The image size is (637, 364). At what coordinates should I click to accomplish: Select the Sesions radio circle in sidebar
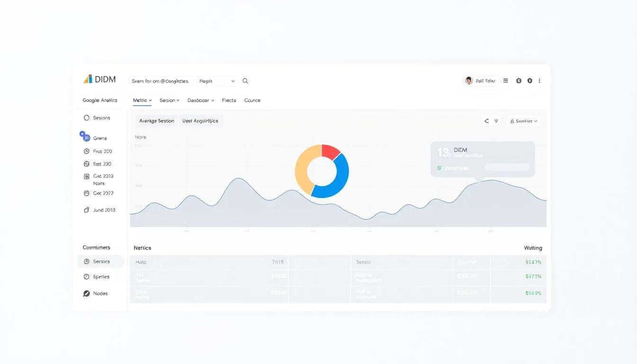(x=86, y=118)
